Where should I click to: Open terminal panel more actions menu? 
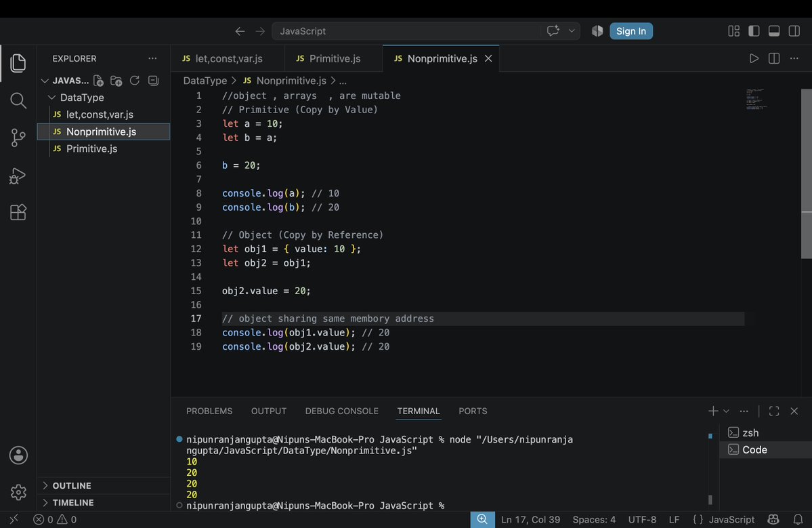click(744, 411)
